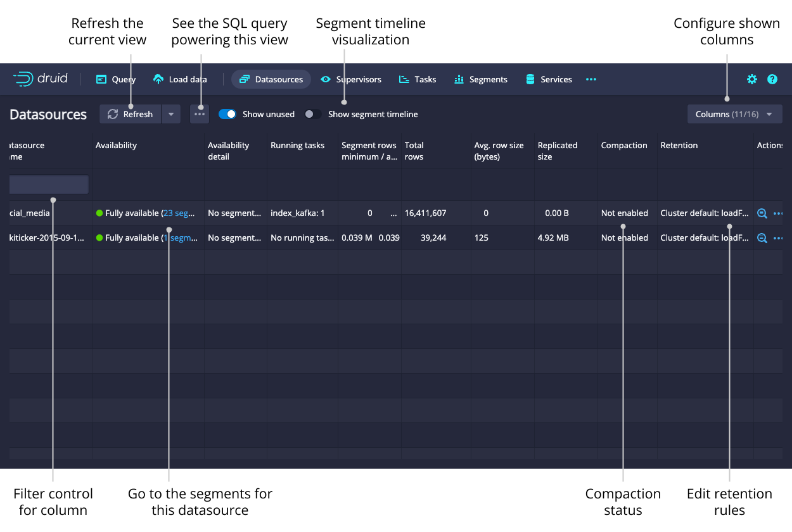Open the Load data view
792x532 pixels.
180,79
